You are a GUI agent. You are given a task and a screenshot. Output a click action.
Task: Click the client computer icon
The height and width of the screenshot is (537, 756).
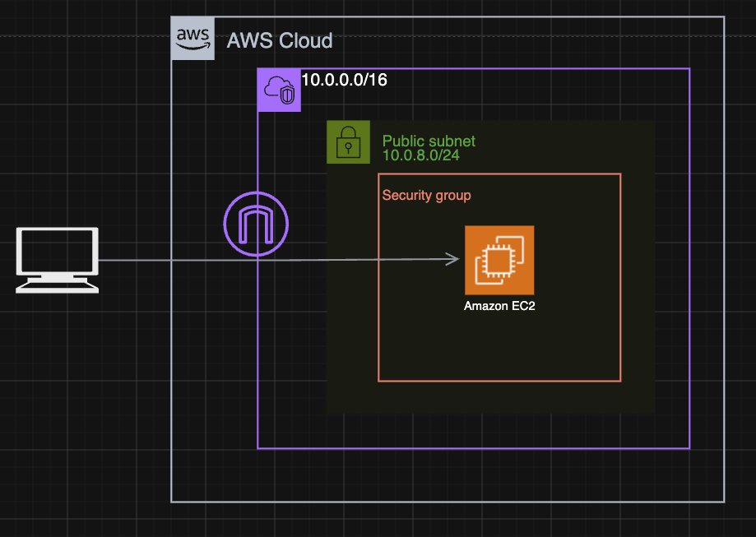(58, 261)
